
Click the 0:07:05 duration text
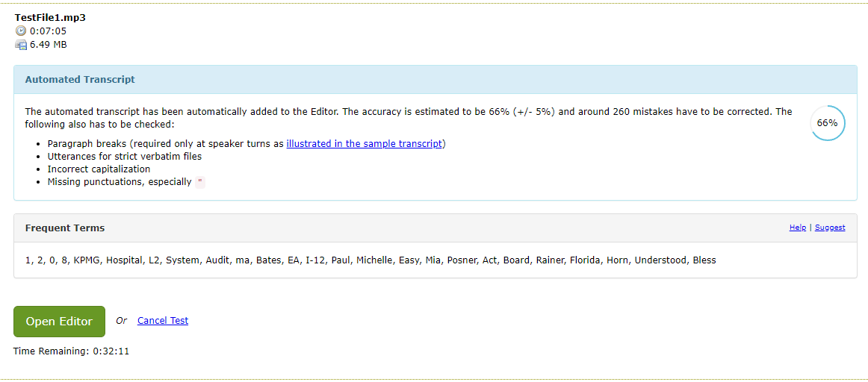pyautogui.click(x=48, y=31)
